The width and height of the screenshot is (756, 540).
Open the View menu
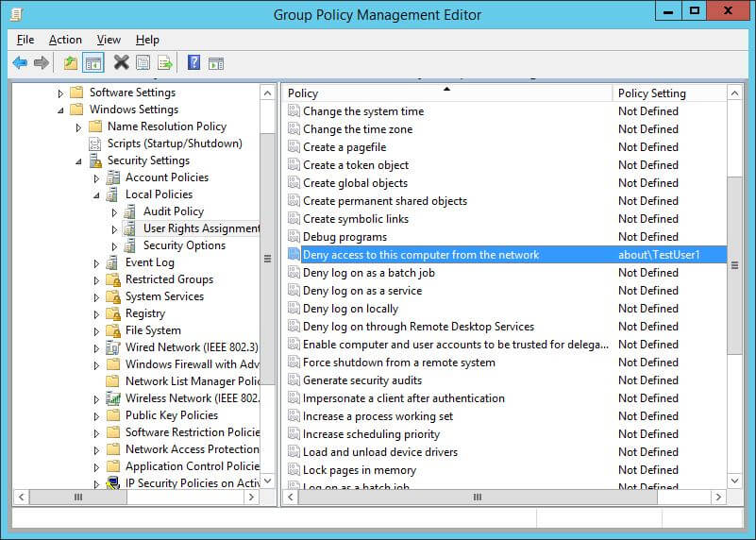(x=109, y=40)
